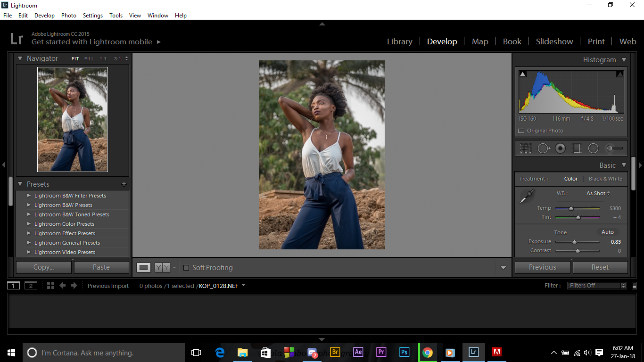The width and height of the screenshot is (644, 362).
Task: Expand Lightroom Video Presets folder
Action: pyautogui.click(x=29, y=252)
